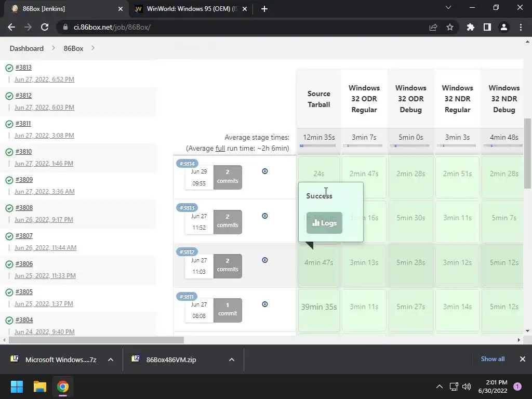This screenshot has width=532, height=399.
Task: Open the Logs button in Success popup
Action: pos(324,223)
